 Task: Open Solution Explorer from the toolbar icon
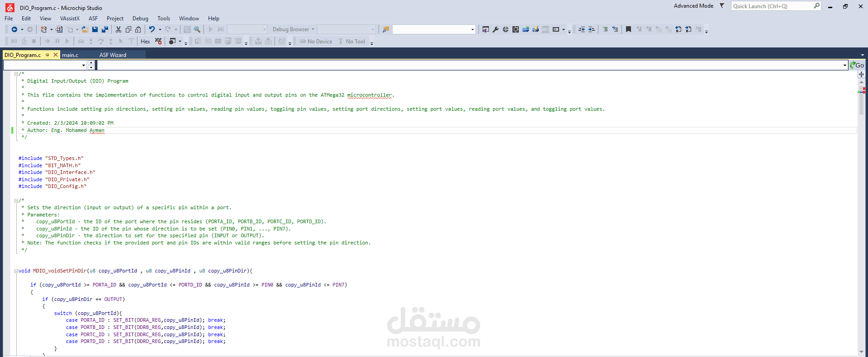pyautogui.click(x=486, y=29)
